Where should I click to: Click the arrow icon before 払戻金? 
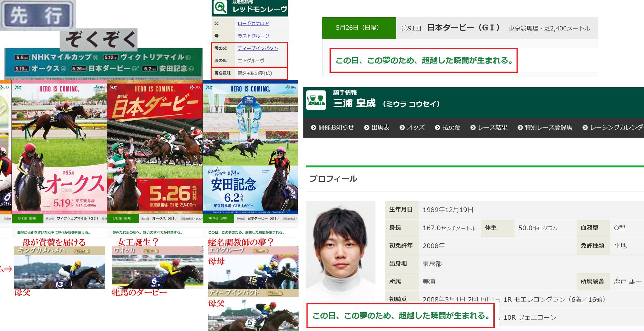pos(437,128)
